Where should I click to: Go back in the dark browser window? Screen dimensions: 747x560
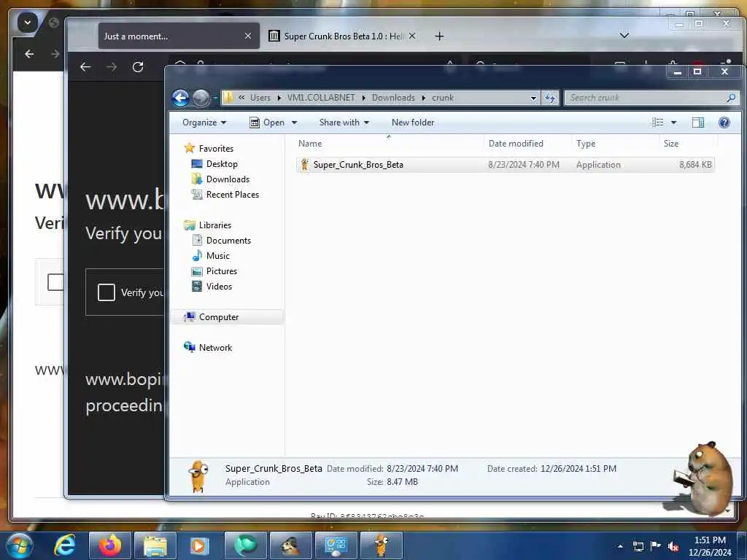coord(85,67)
